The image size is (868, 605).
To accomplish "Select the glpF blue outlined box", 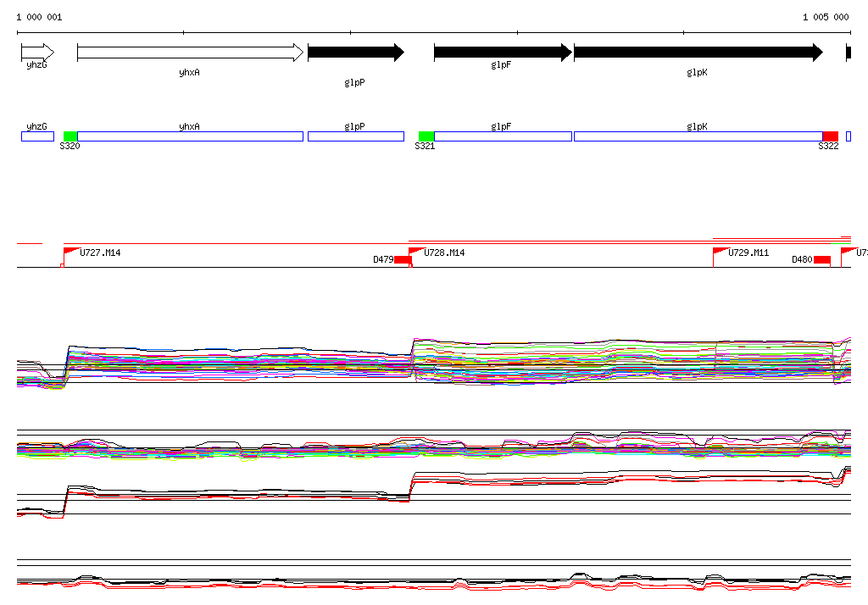I will click(503, 136).
